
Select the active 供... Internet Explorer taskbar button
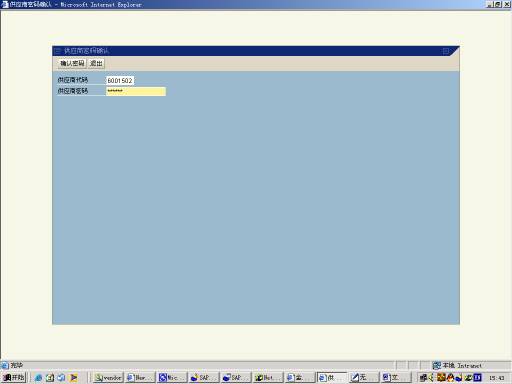332,378
